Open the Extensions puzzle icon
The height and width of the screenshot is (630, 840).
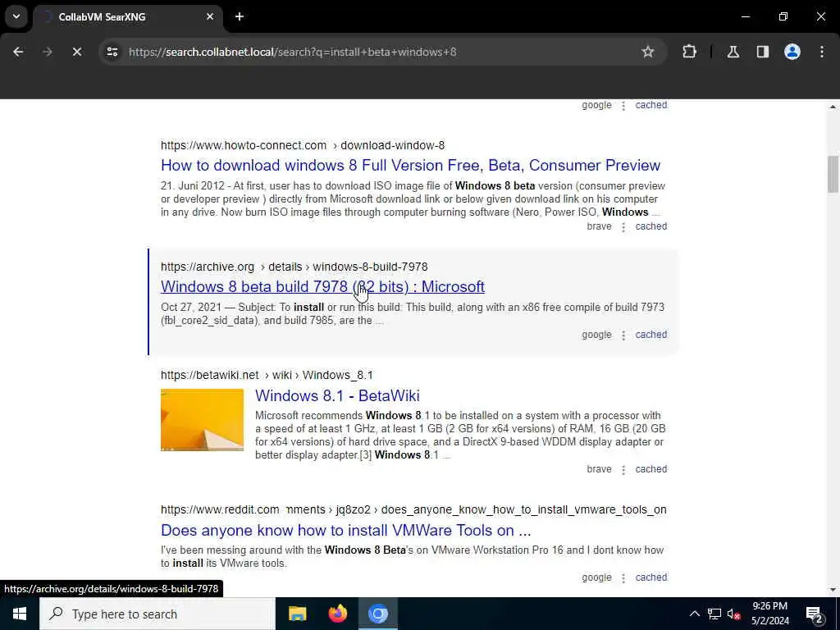click(x=689, y=52)
